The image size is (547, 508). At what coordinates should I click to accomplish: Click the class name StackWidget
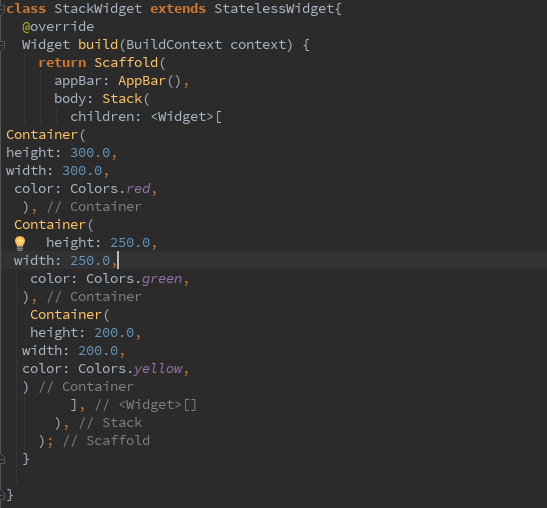click(x=98, y=9)
